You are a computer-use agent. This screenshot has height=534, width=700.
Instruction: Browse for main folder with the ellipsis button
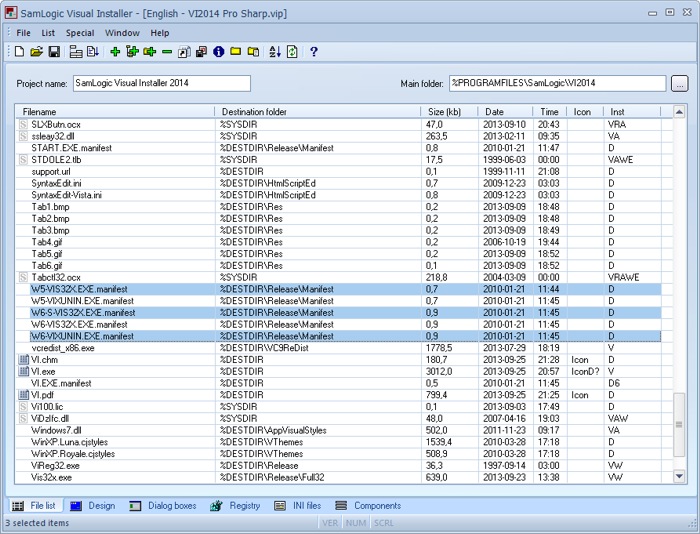[x=679, y=83]
